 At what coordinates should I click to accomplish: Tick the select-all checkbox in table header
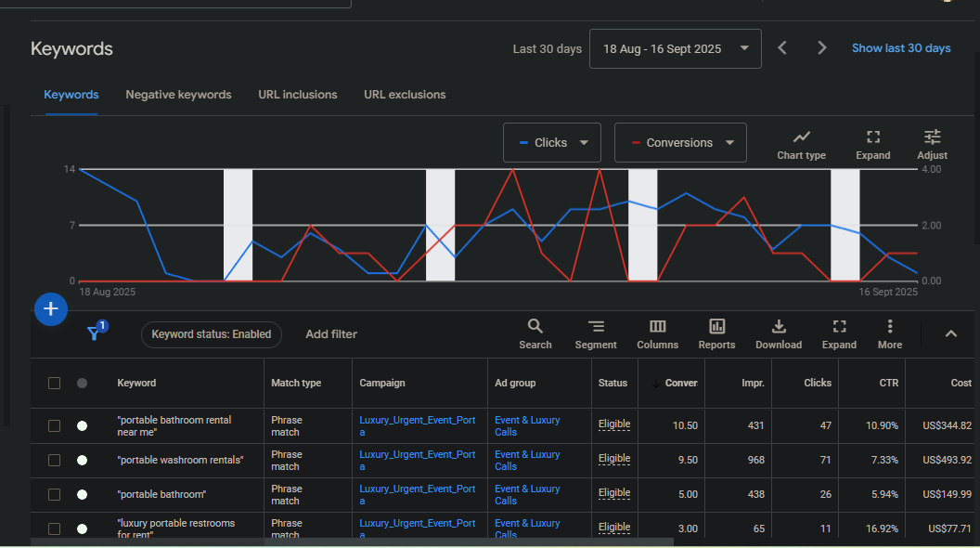coord(55,383)
